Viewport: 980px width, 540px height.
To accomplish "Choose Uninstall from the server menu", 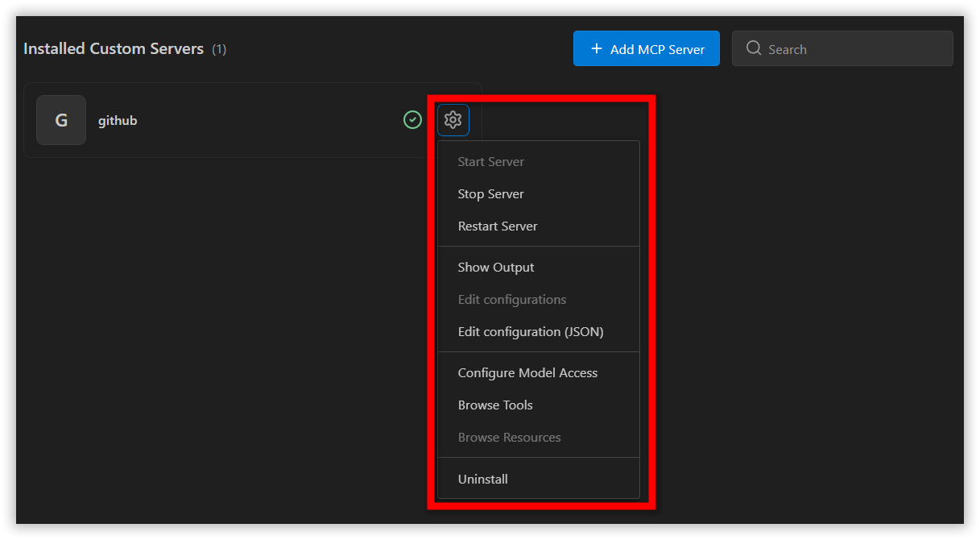I will pos(482,479).
